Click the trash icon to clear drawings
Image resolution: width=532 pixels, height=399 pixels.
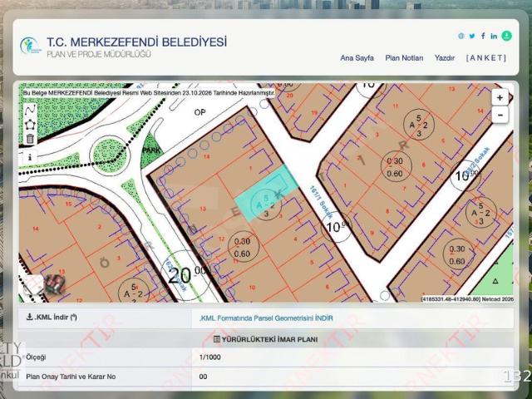pyautogui.click(x=30, y=139)
